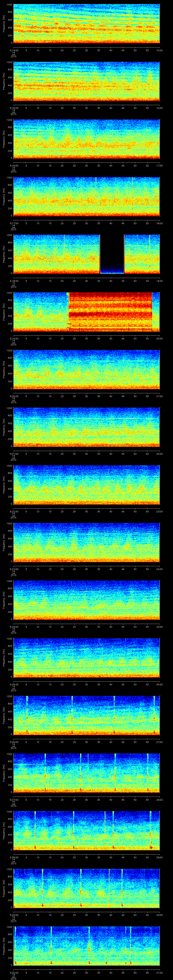The height and width of the screenshot is (980, 173).
Task: Click the "26:00" end time label
Action: (160, 684)
